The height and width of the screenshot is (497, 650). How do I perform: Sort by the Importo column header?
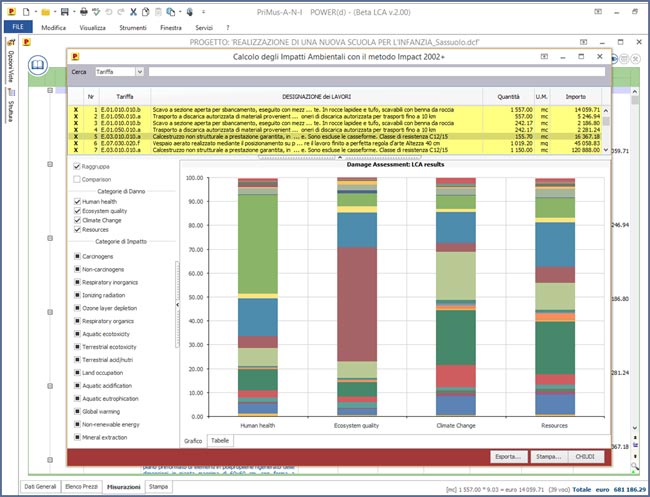[x=575, y=97]
